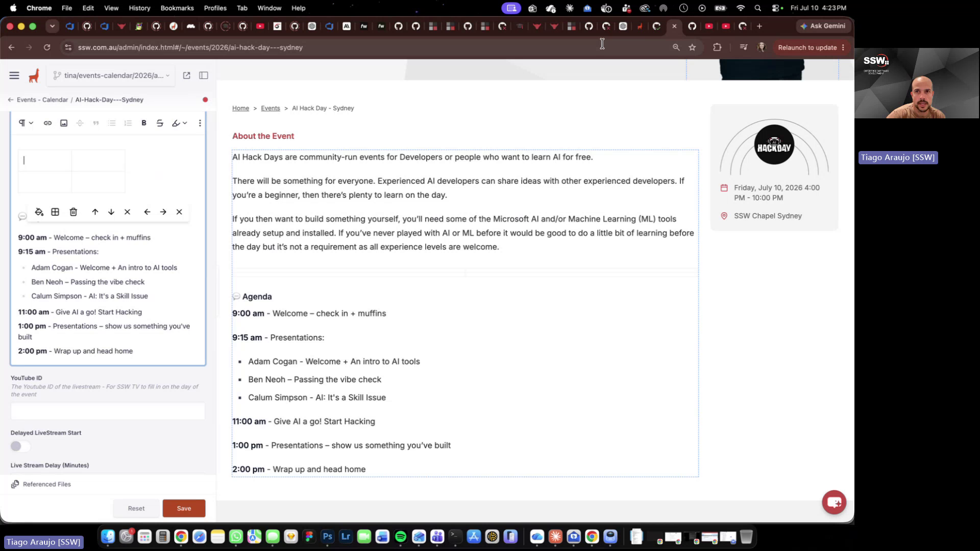The width and height of the screenshot is (980, 551).
Task: Expand the tina/events-calendar branch selector
Action: point(111,76)
